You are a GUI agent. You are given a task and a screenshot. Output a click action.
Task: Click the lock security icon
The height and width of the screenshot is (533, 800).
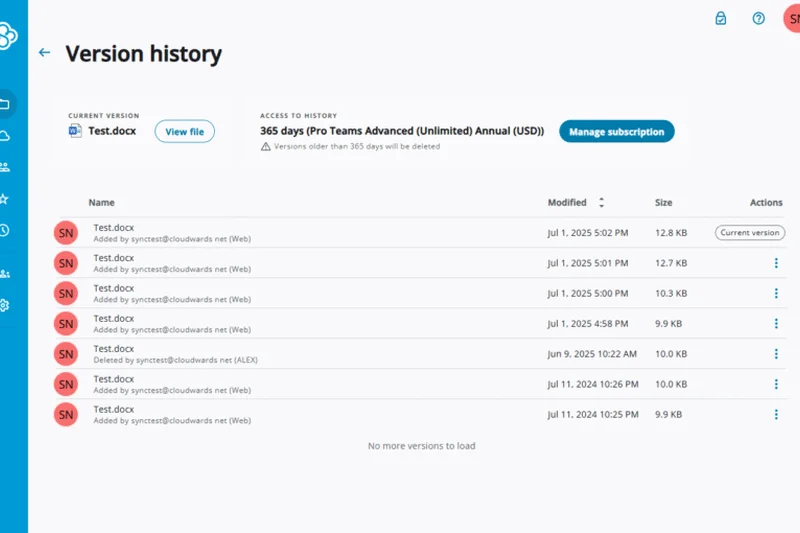click(721, 18)
